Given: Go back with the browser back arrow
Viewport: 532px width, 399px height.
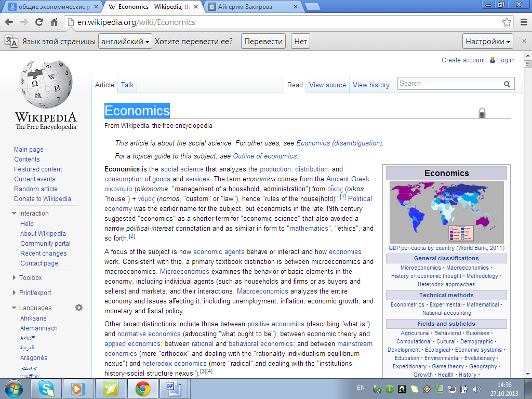Looking at the screenshot, I should pos(9,22).
